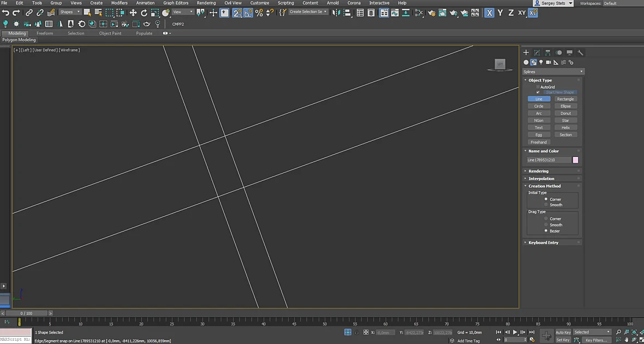Toggle the Auto Key button

pos(563,332)
